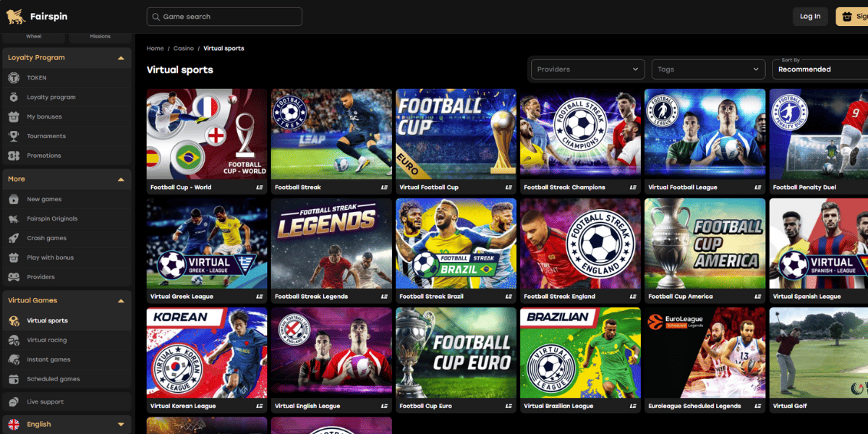Click the info icon on Football Streak tile

pos(385,187)
